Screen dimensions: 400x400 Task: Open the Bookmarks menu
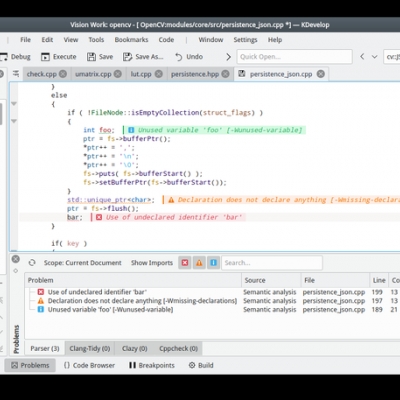(x=131, y=40)
